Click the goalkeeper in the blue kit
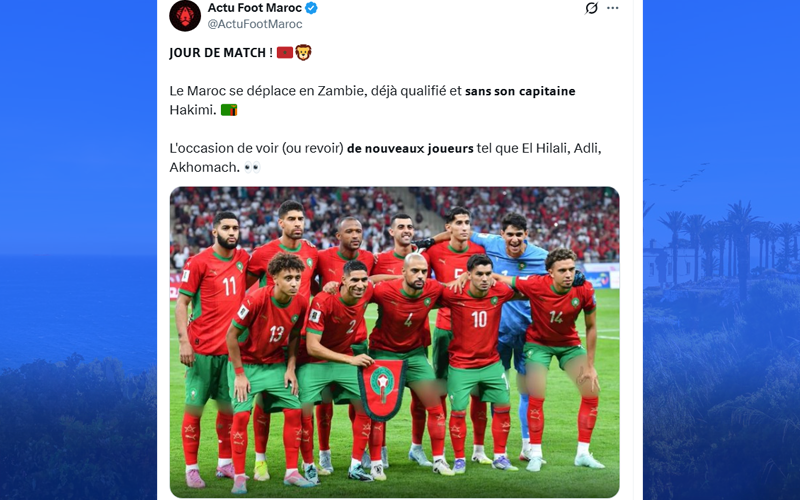This screenshot has width=800, height=500. tap(515, 286)
